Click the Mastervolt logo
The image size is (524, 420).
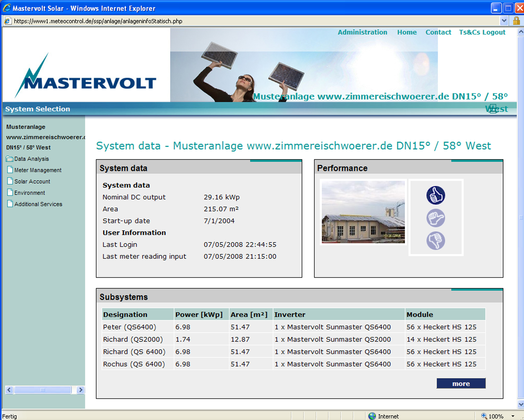pos(86,76)
